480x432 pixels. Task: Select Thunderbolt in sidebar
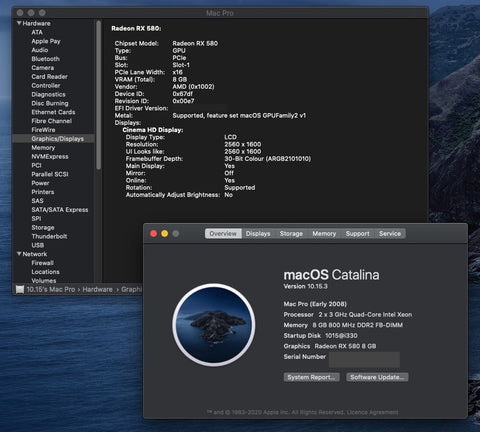(x=49, y=236)
